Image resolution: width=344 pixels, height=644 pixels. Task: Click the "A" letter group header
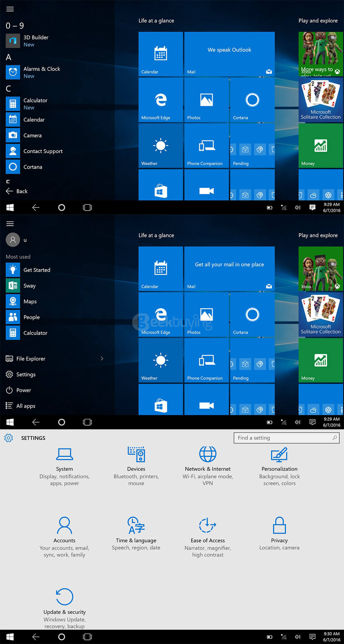[9, 57]
